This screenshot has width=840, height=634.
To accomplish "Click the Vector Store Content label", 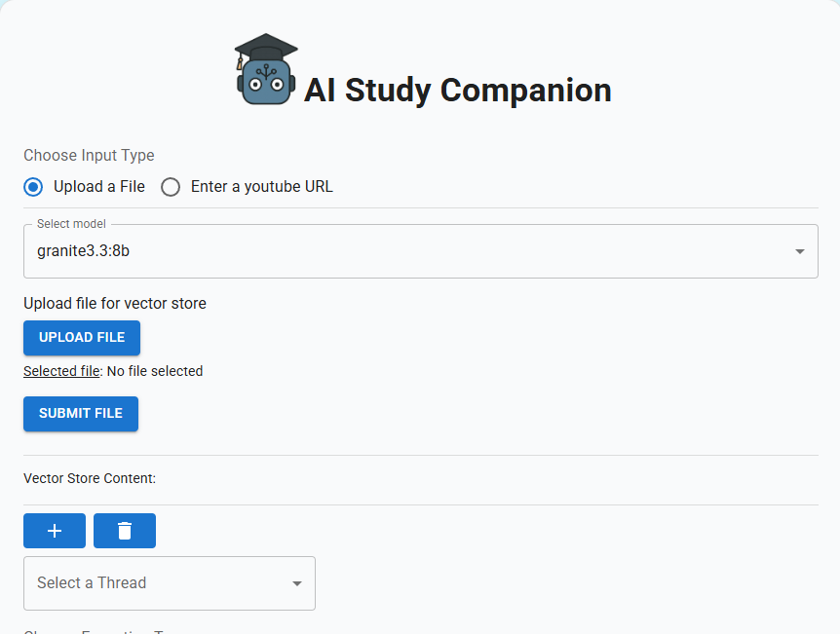I will coord(90,478).
